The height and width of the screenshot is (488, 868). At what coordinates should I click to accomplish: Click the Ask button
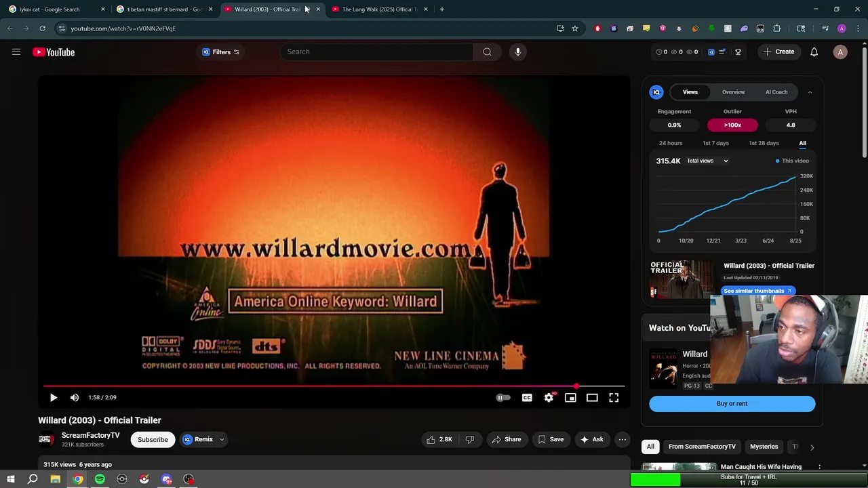pyautogui.click(x=591, y=439)
